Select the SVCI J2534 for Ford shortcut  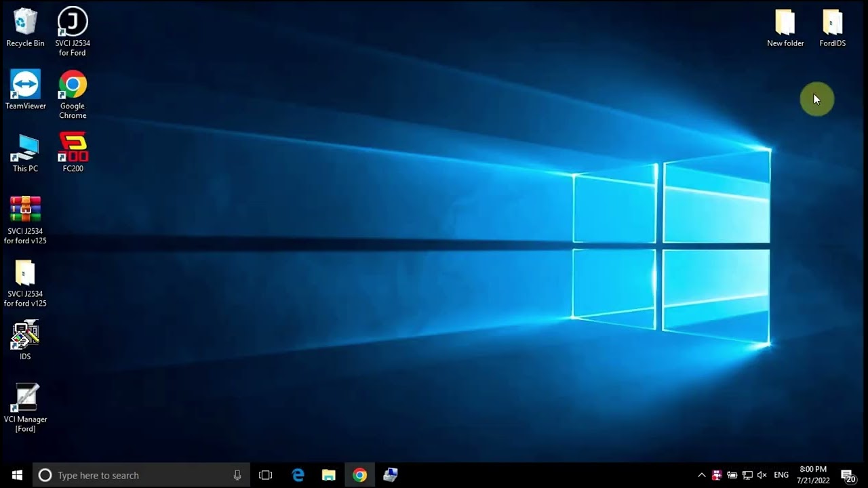[73, 32]
